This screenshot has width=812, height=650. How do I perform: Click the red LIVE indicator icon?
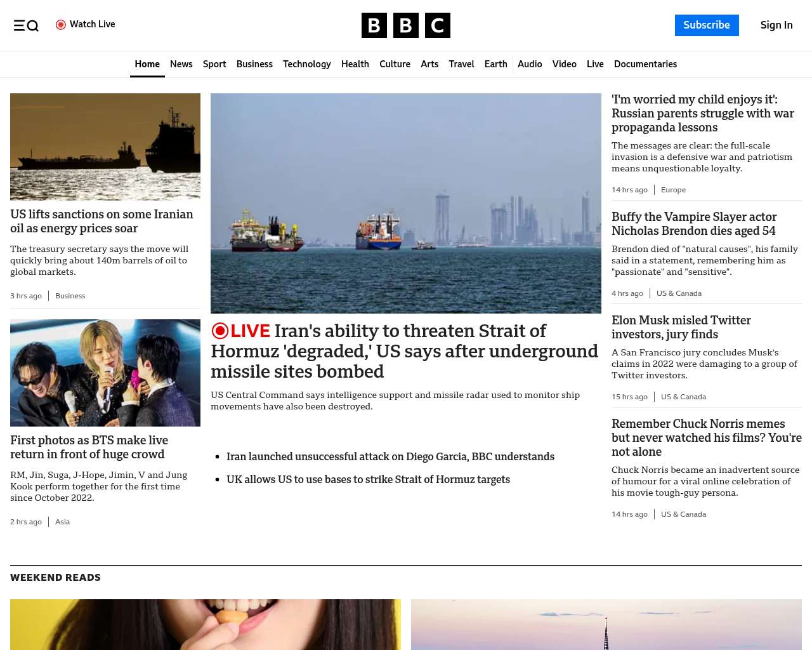coord(220,331)
